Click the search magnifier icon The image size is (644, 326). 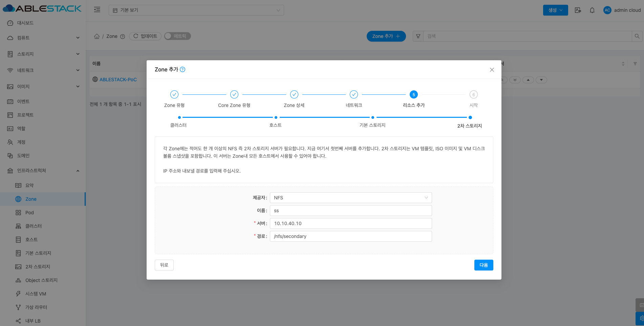click(637, 36)
